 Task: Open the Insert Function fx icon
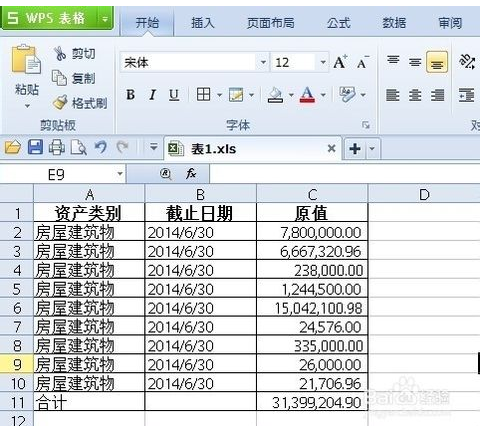tap(191, 174)
